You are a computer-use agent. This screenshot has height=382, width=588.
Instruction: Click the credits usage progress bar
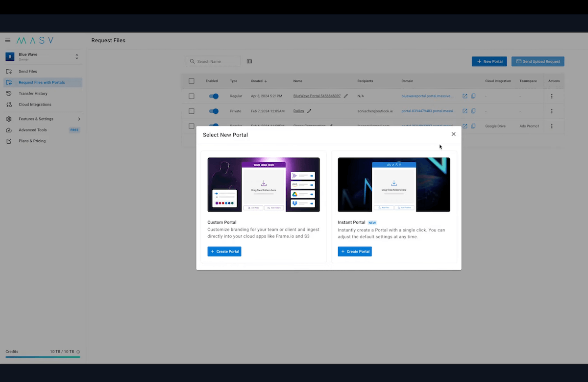pos(43,357)
